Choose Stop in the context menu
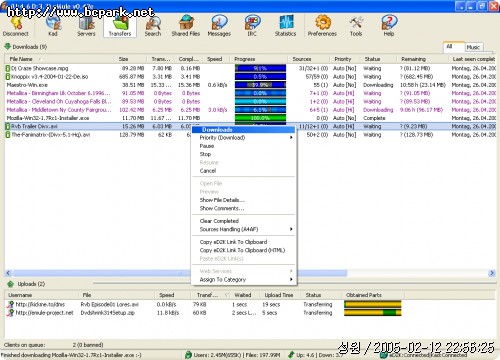500x360 pixels. click(x=244, y=154)
